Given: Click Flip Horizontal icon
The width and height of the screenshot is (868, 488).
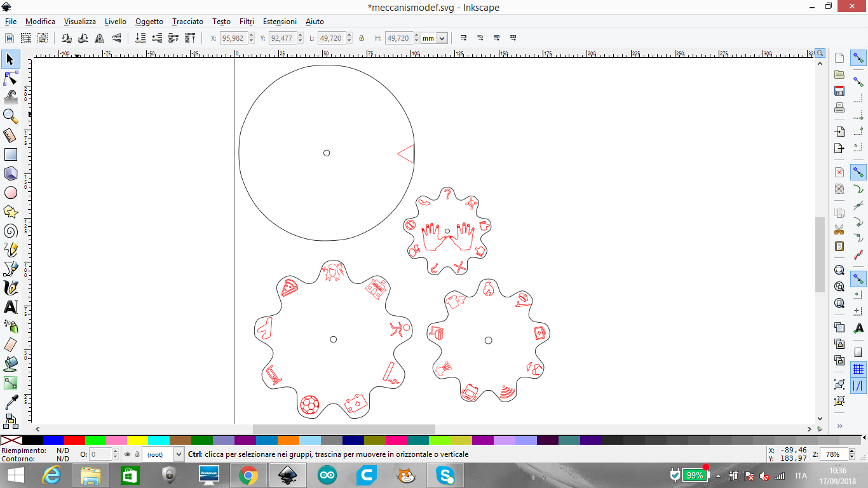Looking at the screenshot, I should click(x=100, y=38).
